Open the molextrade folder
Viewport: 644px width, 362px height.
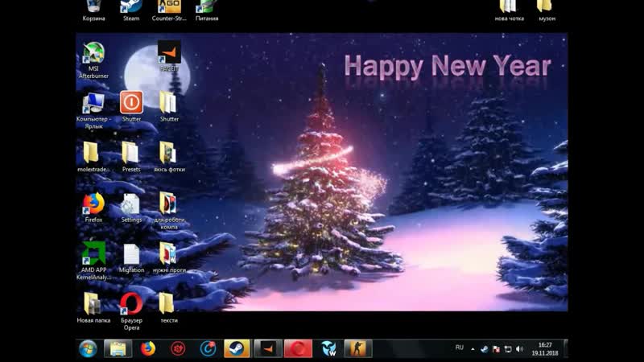click(x=93, y=157)
